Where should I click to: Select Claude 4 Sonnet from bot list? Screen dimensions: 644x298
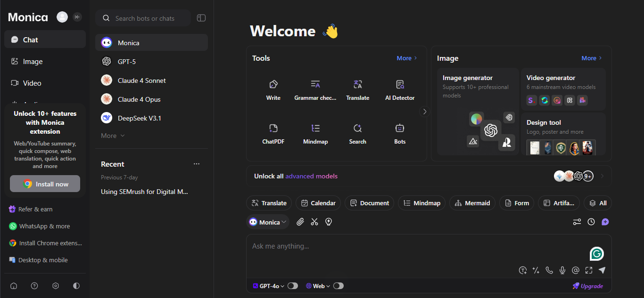(141, 81)
